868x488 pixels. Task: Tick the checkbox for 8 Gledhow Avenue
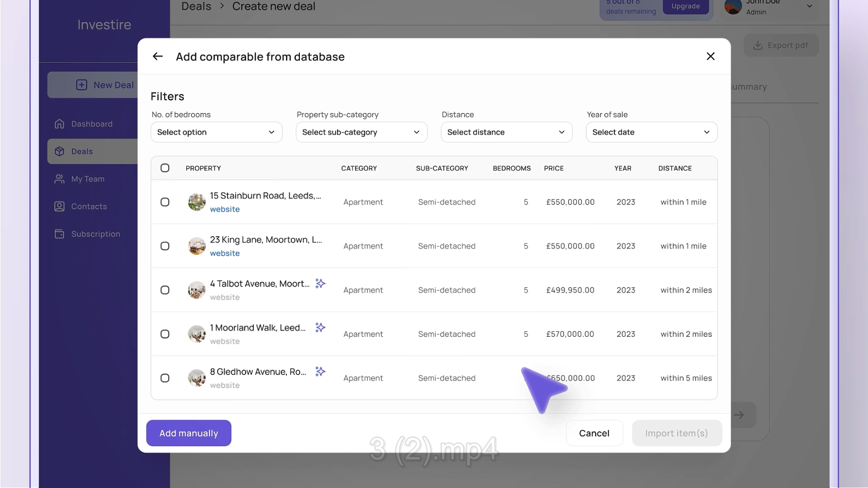[x=165, y=378]
